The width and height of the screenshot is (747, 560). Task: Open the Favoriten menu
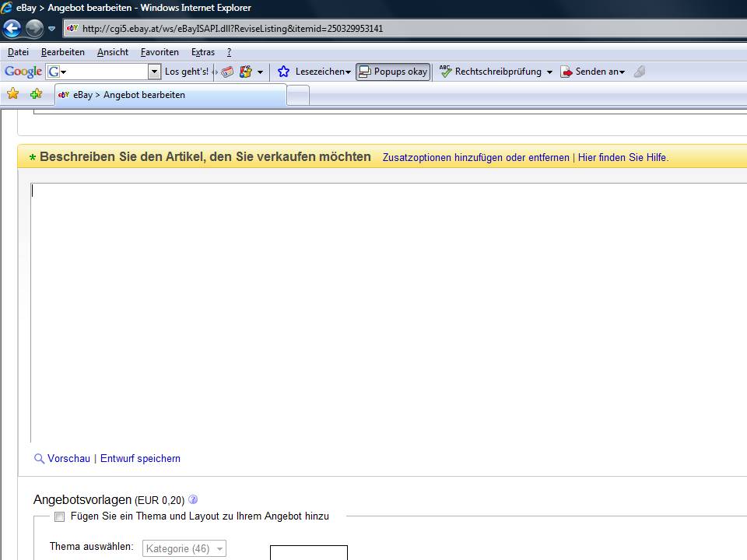click(x=160, y=52)
